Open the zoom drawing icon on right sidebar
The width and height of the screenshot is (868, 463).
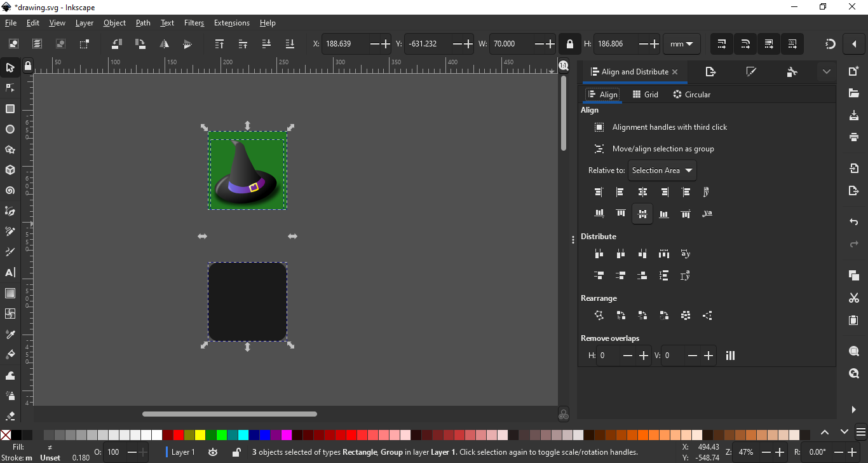(854, 374)
